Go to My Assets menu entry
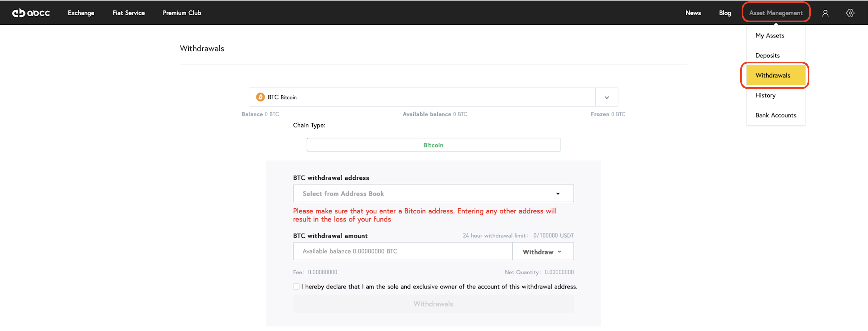Screen dimensions: 868x331 770,36
